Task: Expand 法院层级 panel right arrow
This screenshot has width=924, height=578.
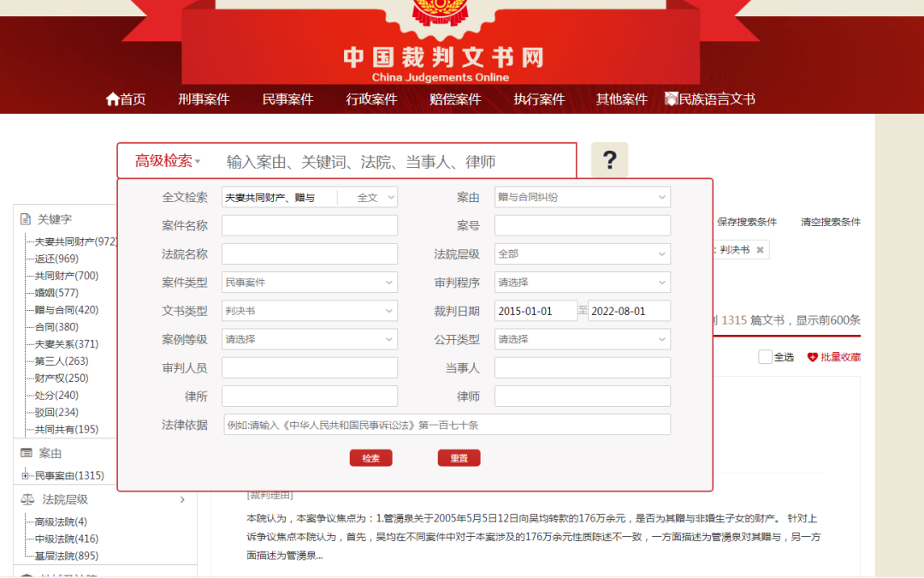Action: pos(183,499)
